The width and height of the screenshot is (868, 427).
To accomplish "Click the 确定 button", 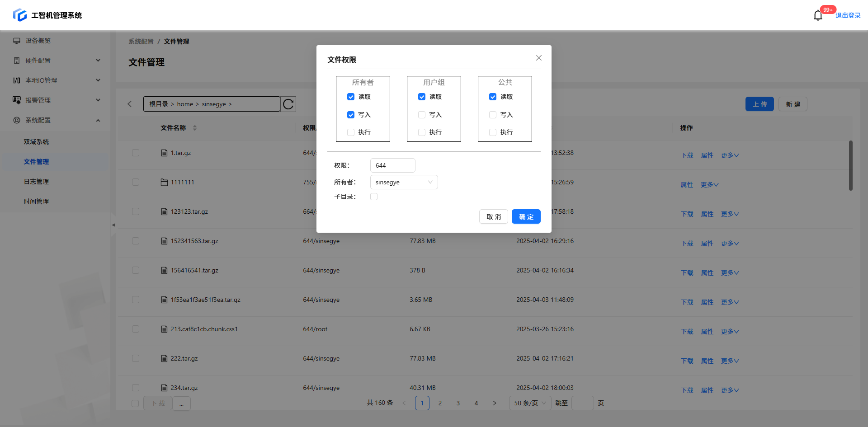I will (526, 217).
